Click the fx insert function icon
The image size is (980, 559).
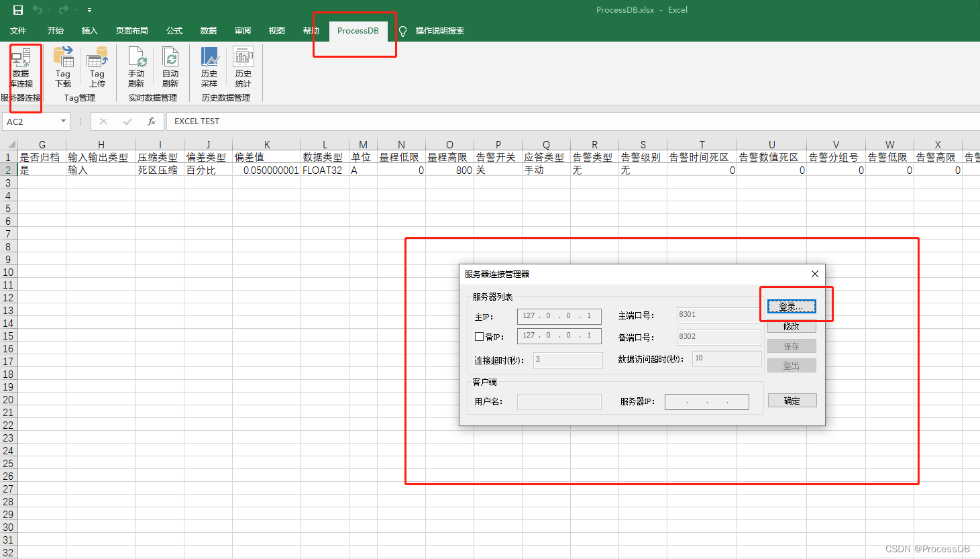[x=152, y=121]
